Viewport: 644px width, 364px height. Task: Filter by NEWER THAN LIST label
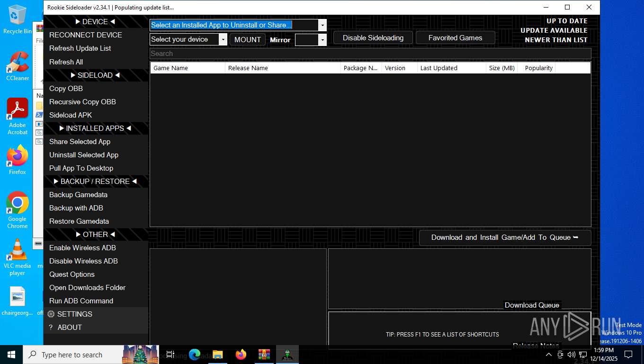556,40
